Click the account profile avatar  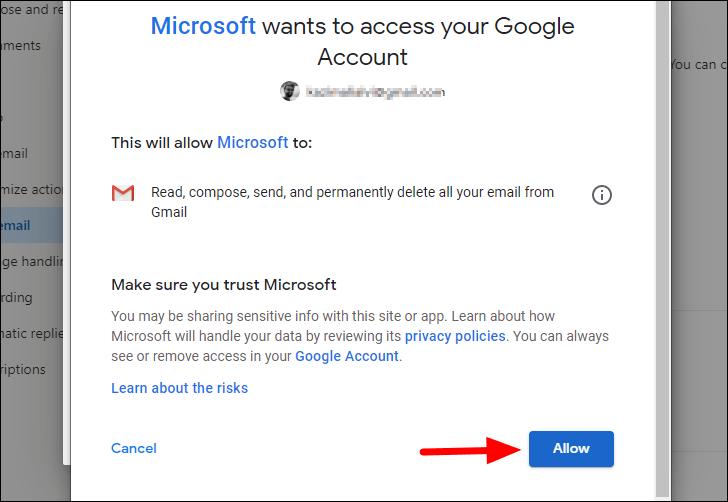point(290,91)
